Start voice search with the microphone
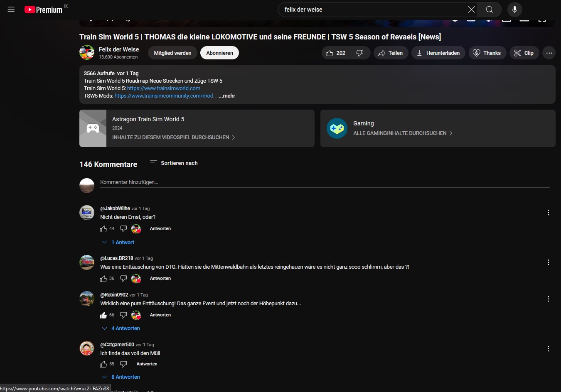This screenshot has height=392, width=561. pyautogui.click(x=514, y=10)
